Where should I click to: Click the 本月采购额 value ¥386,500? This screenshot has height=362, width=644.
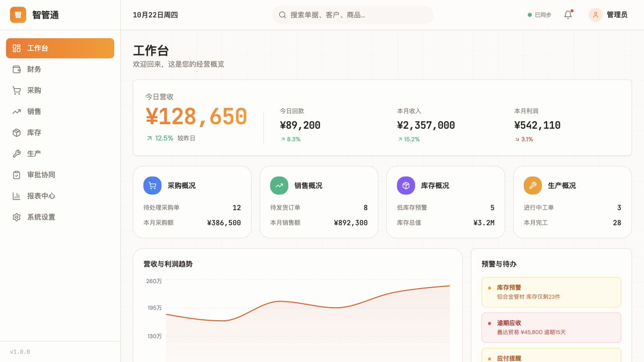click(224, 223)
